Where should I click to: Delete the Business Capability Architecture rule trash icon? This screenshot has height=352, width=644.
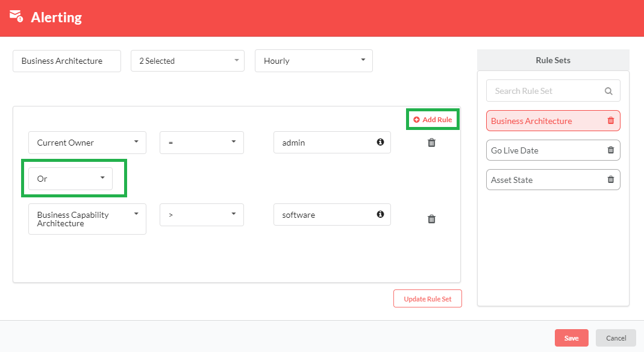[x=431, y=218]
